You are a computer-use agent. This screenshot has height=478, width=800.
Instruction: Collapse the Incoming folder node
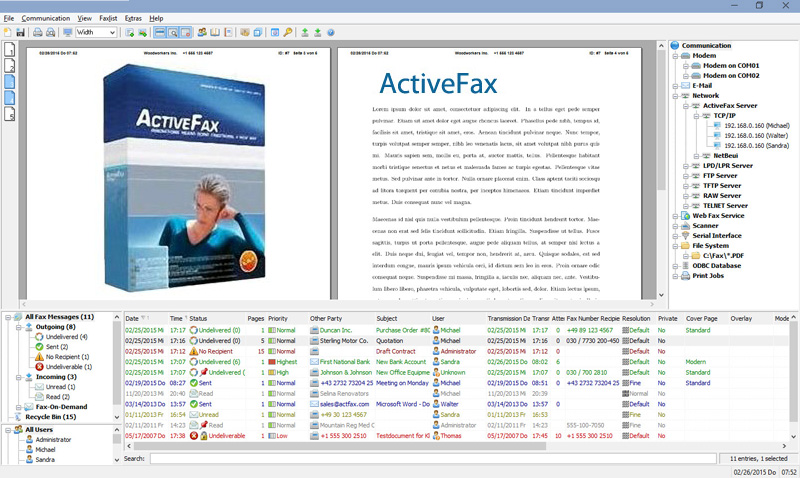tap(18, 377)
